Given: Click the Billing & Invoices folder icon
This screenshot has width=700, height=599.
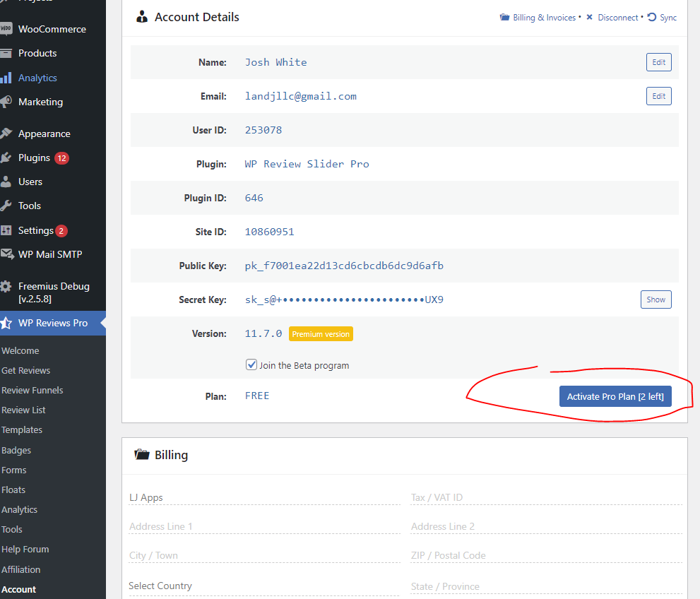Looking at the screenshot, I should pyautogui.click(x=504, y=18).
